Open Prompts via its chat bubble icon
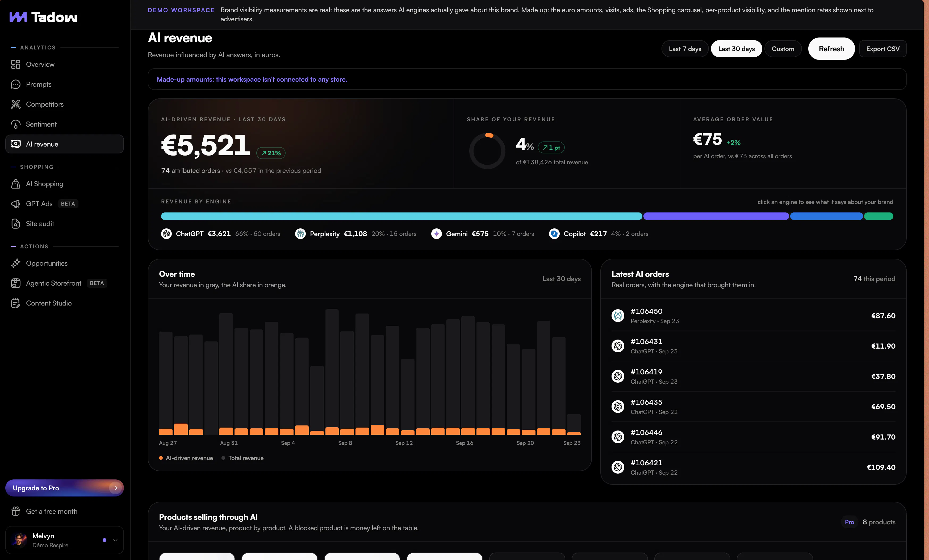 [15, 85]
